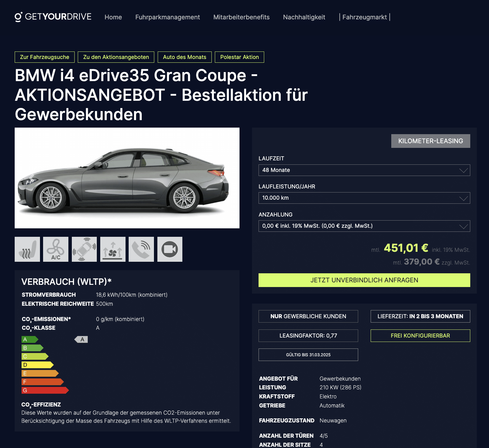Click the Neuwagen vehicle condition value
The height and width of the screenshot is (448, 489).
333,421
